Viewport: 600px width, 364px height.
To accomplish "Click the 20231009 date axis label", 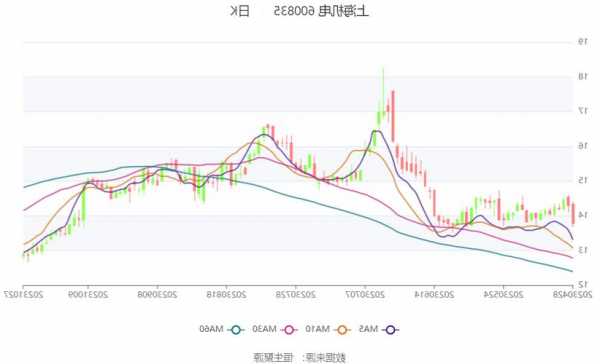I will (x=88, y=294).
